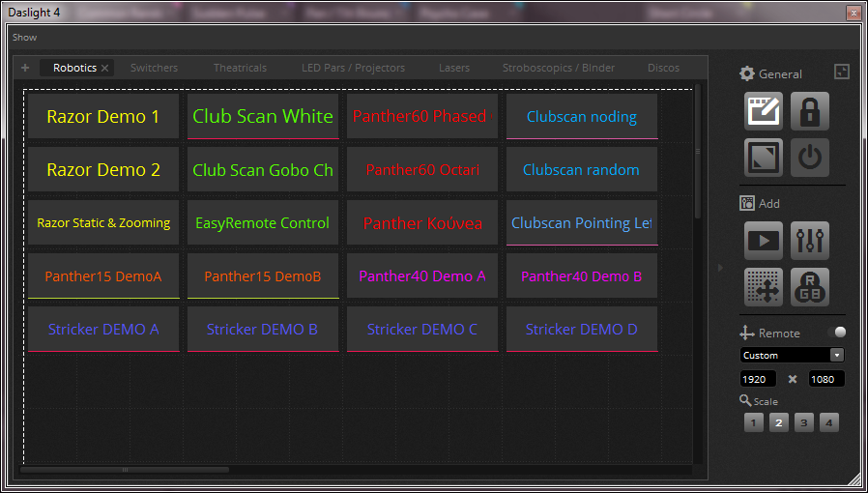Click EasyRemote Control button

click(x=263, y=222)
